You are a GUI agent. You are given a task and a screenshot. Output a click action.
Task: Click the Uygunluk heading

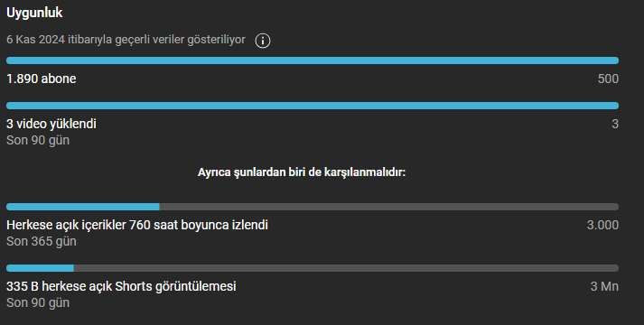click(x=34, y=14)
